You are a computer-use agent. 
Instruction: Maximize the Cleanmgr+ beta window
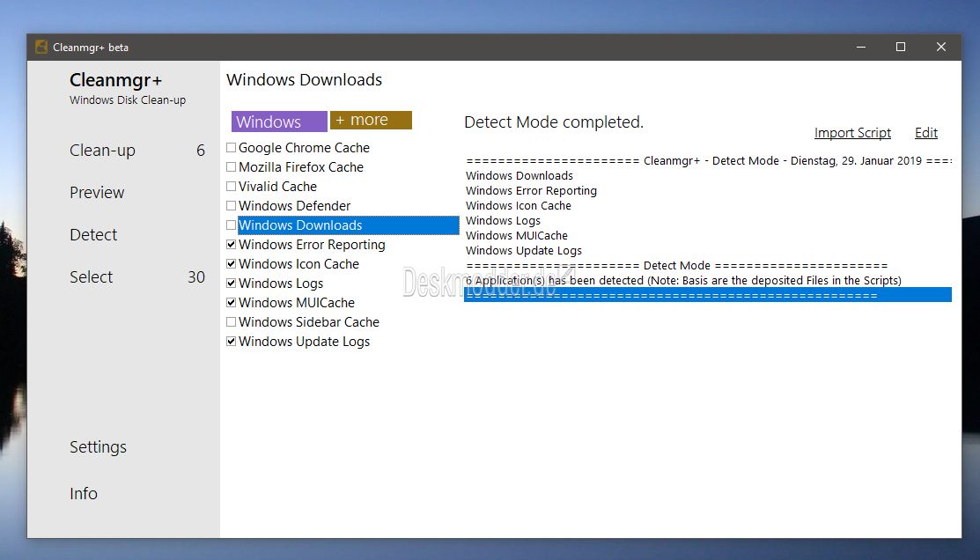coord(901,47)
